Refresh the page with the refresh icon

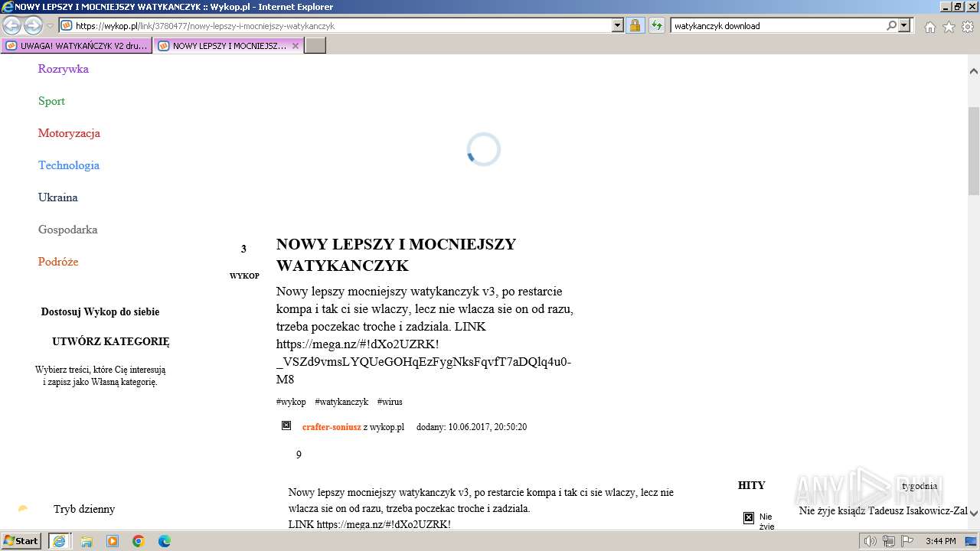pyautogui.click(x=656, y=25)
